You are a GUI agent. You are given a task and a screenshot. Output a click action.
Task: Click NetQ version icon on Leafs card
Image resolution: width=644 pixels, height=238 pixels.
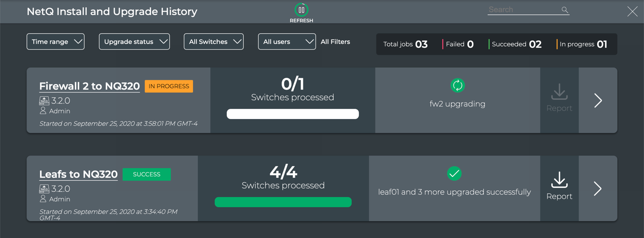pos(44,189)
